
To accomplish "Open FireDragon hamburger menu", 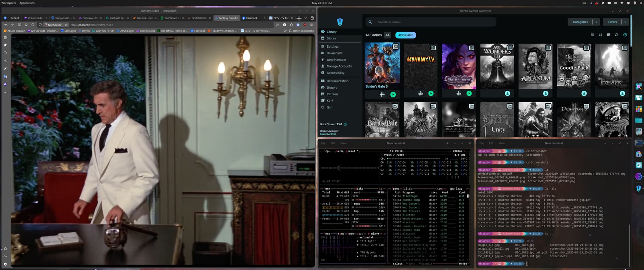I will pos(311,25).
